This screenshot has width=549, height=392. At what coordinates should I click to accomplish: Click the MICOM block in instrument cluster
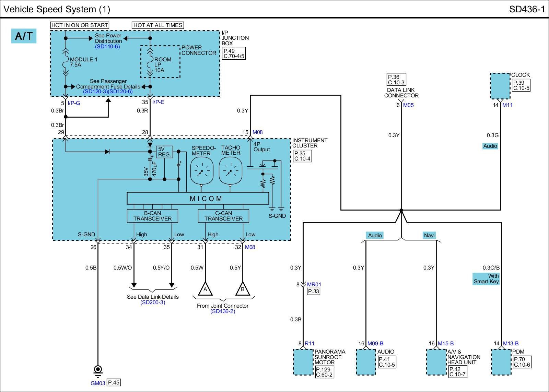click(198, 198)
